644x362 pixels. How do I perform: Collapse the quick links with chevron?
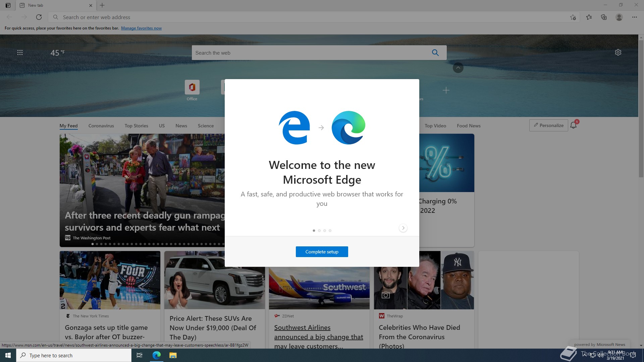(458, 67)
